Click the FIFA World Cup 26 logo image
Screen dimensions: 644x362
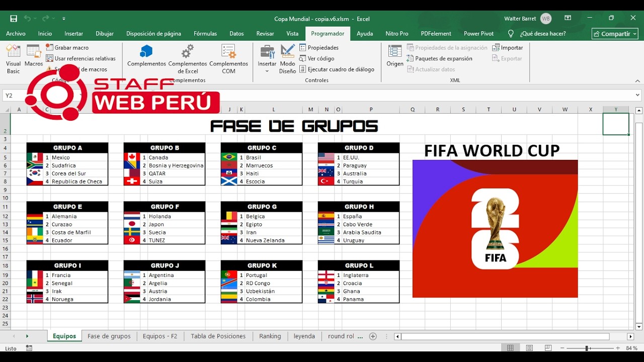[x=495, y=229]
